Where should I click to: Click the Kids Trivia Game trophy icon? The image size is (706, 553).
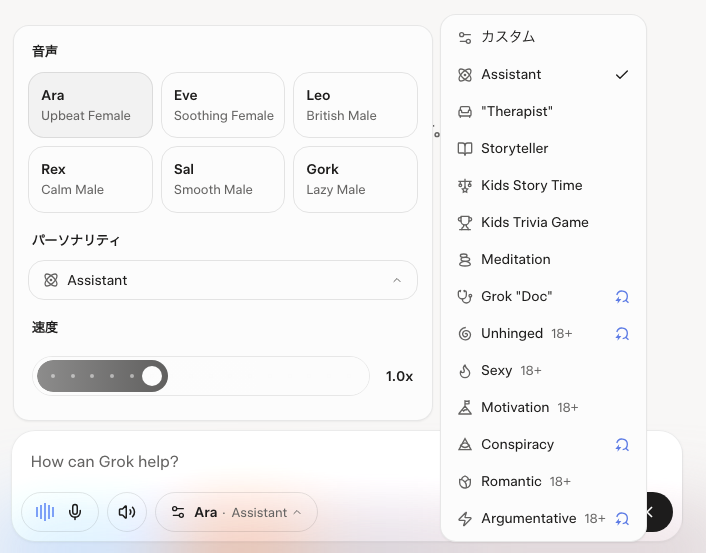coord(464,222)
